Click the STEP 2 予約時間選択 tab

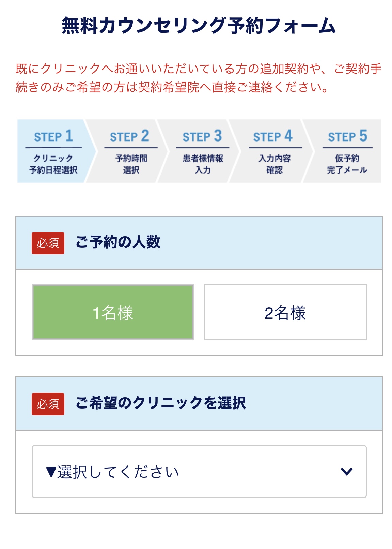(130, 151)
